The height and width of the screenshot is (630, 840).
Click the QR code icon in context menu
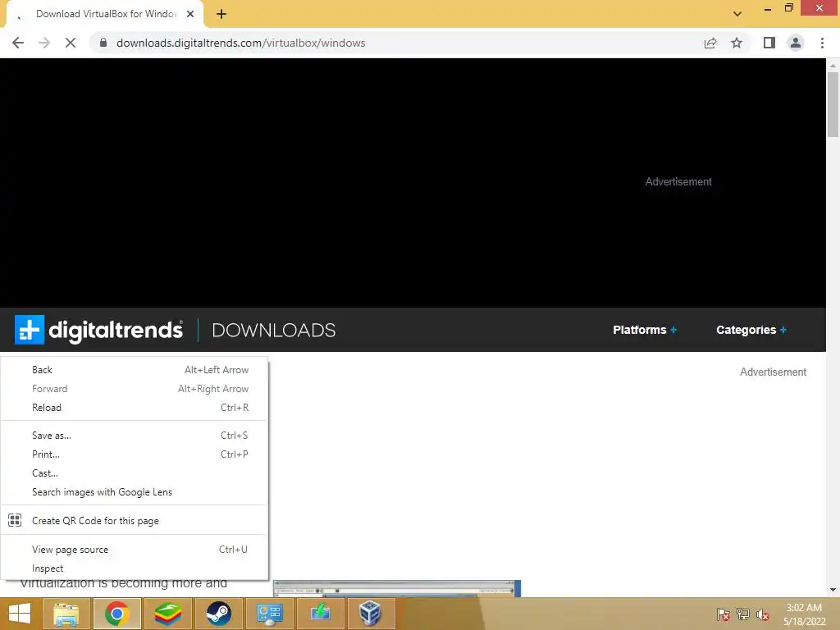[15, 520]
